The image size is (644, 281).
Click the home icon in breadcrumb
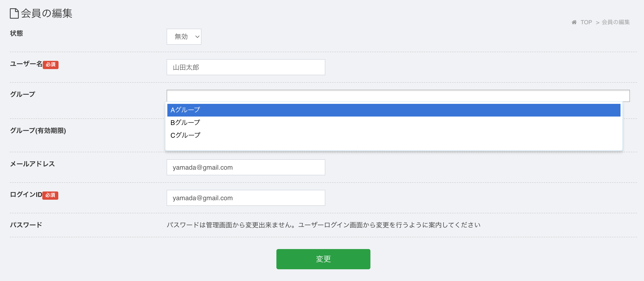[x=574, y=22]
